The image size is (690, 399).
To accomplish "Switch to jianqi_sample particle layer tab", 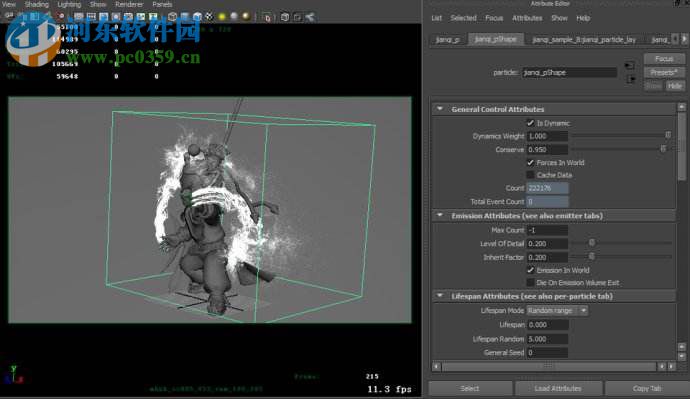I will [584, 40].
